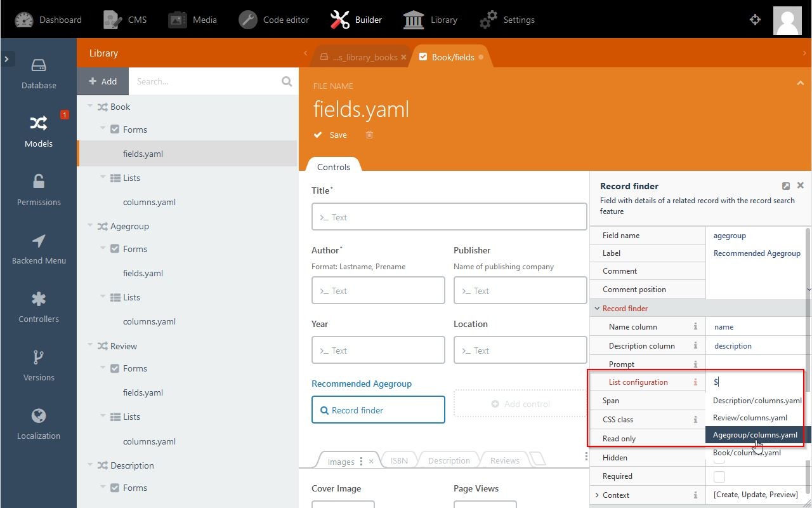Click the Add button in Library panel
The height and width of the screenshot is (508, 812).
point(103,81)
